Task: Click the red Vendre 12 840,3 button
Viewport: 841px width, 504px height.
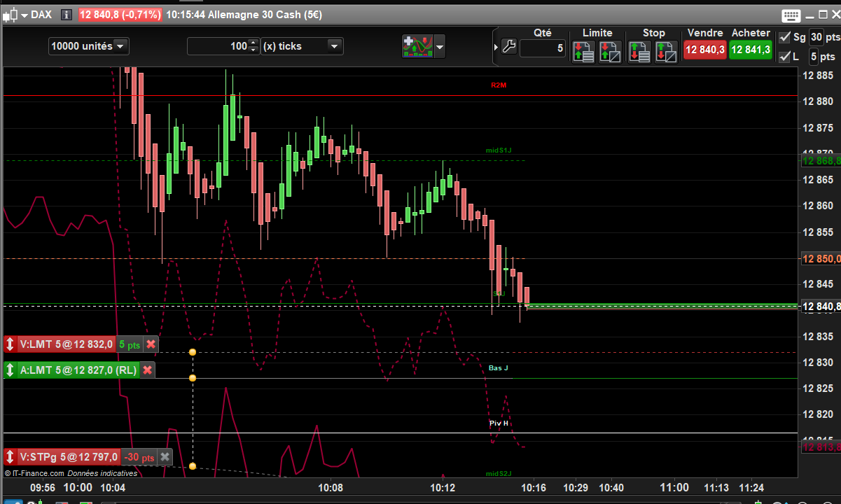Action: click(x=705, y=50)
